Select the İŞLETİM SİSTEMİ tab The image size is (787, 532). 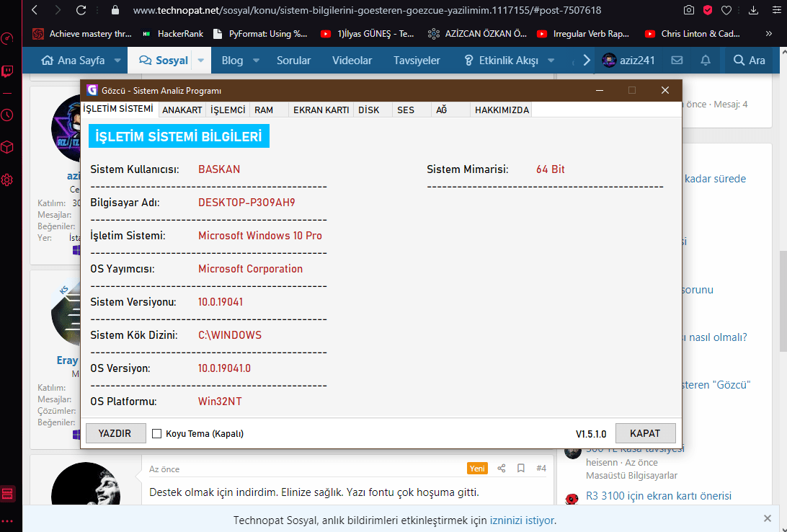(118, 109)
